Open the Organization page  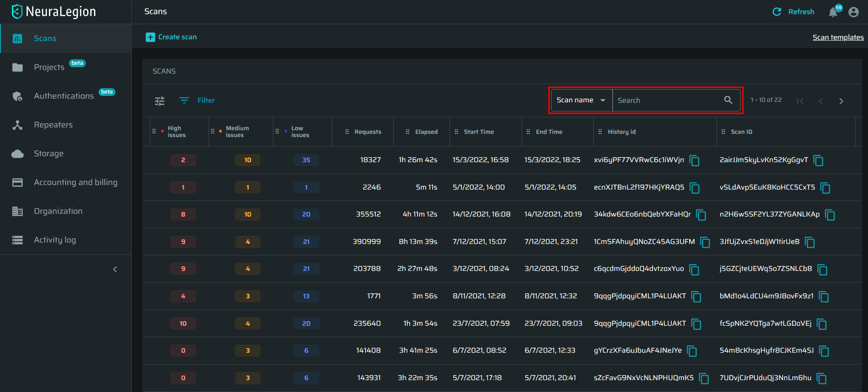pyautogui.click(x=66, y=211)
